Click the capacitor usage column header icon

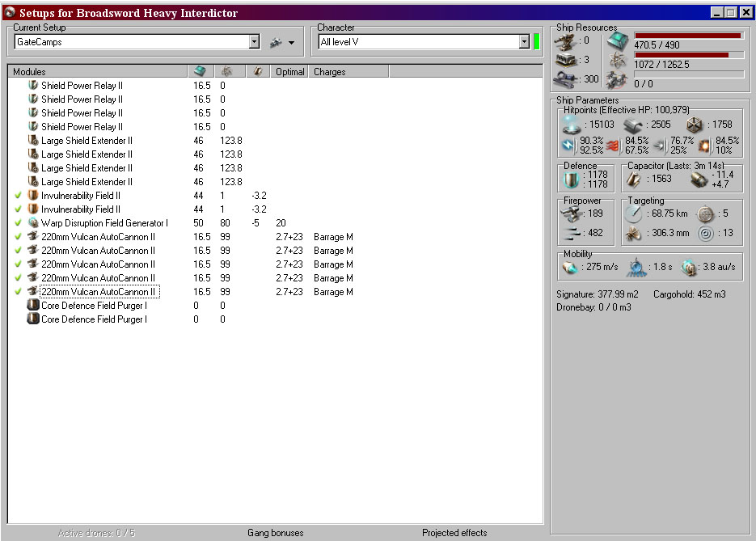coord(258,71)
